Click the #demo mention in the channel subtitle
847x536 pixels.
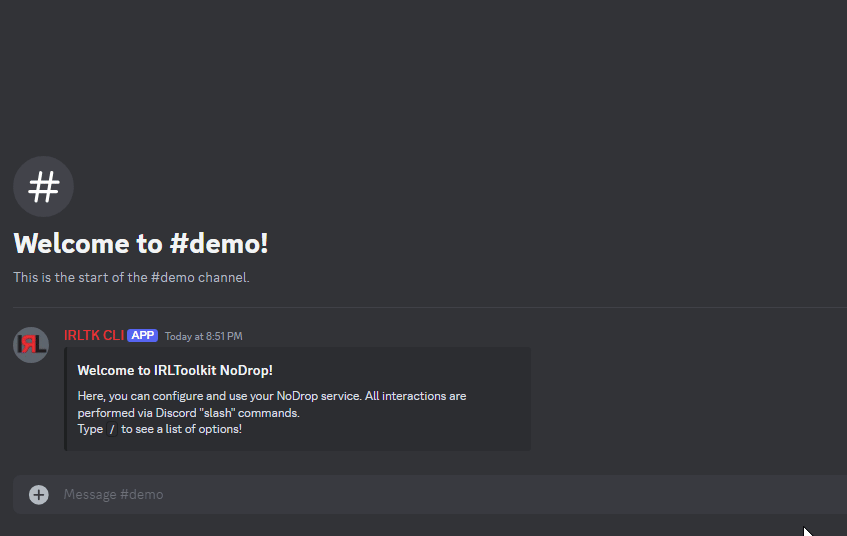[173, 278]
